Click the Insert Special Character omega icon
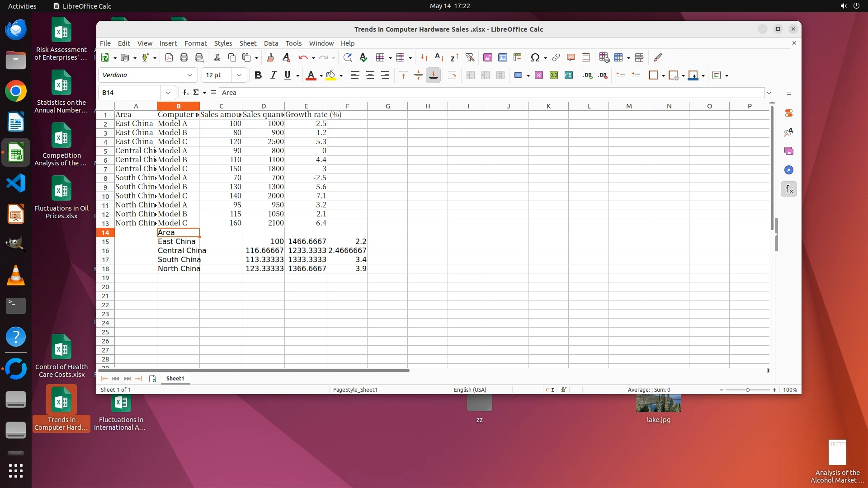868x488 pixels. pyautogui.click(x=535, y=57)
